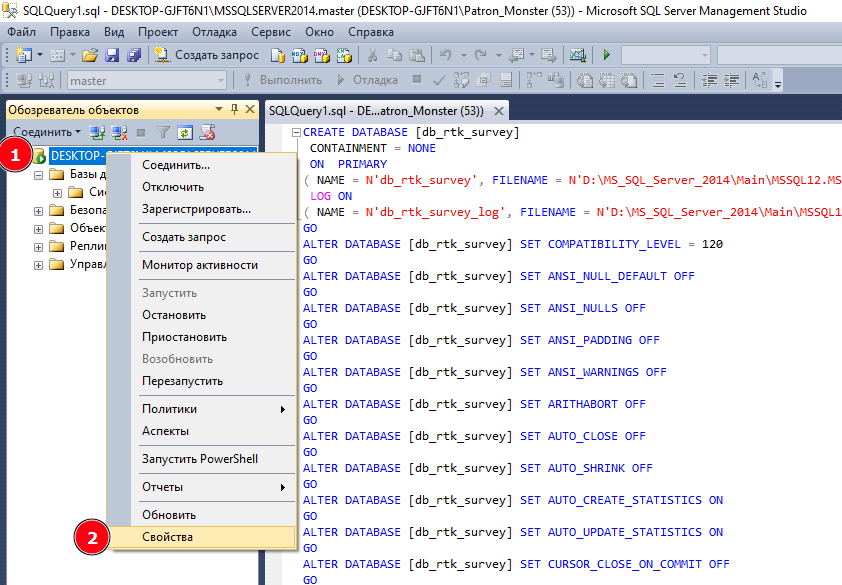Click the COMPATIBILITY_LEVEL = 120 code line

(513, 244)
